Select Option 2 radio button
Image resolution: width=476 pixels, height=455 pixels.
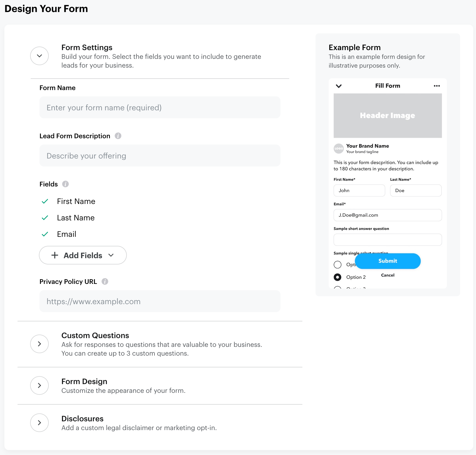(337, 277)
